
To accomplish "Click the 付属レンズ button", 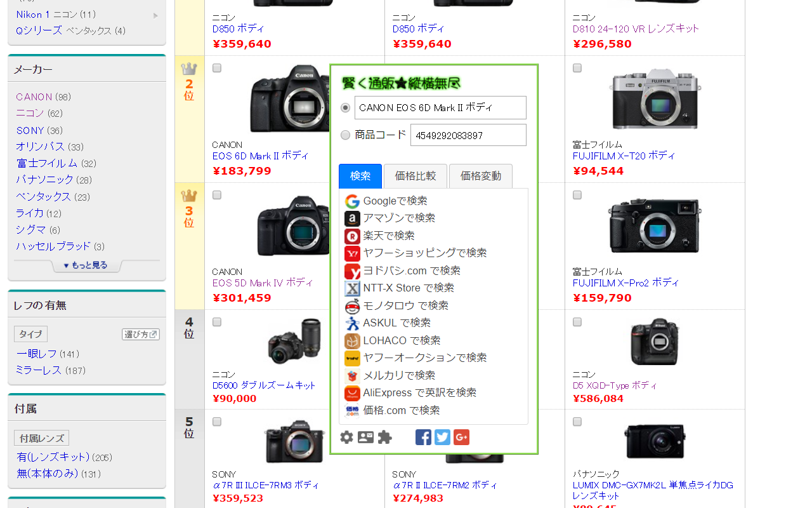I will click(41, 438).
